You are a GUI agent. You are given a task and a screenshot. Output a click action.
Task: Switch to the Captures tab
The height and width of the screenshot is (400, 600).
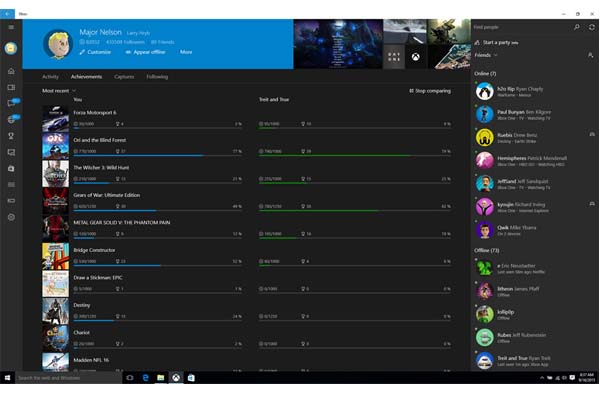pyautogui.click(x=124, y=77)
